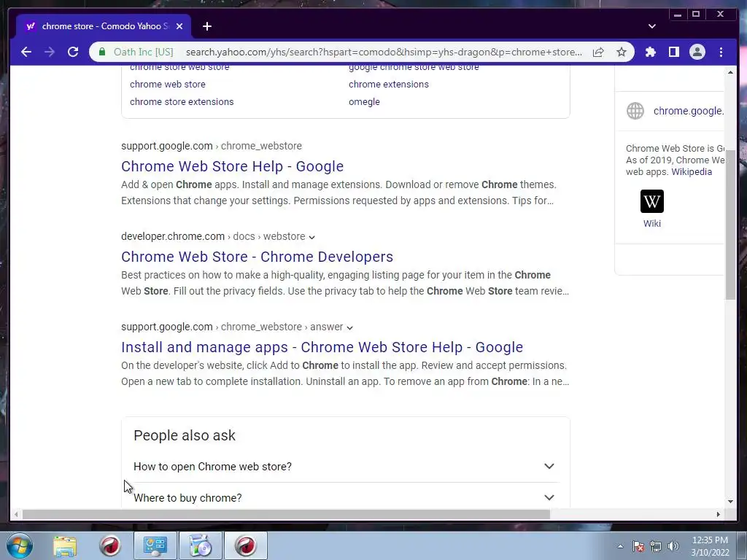Share this page via the share icon

pos(598,52)
